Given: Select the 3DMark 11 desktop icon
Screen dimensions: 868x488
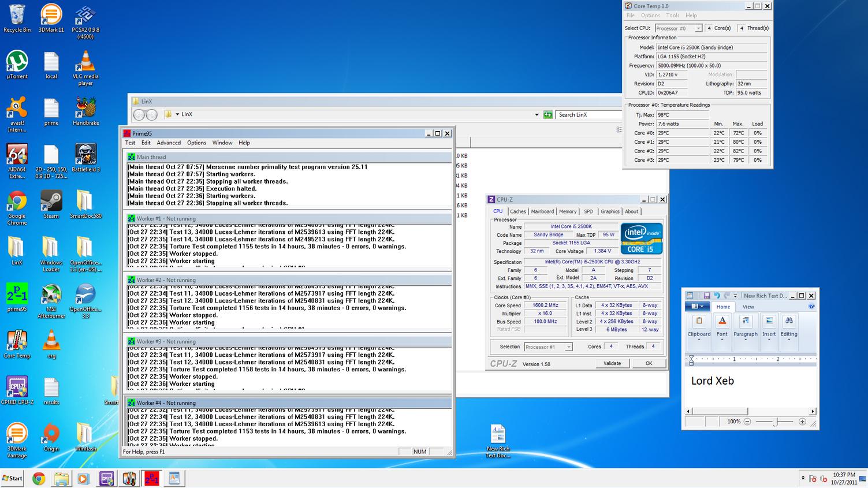Looking at the screenshot, I should point(51,18).
